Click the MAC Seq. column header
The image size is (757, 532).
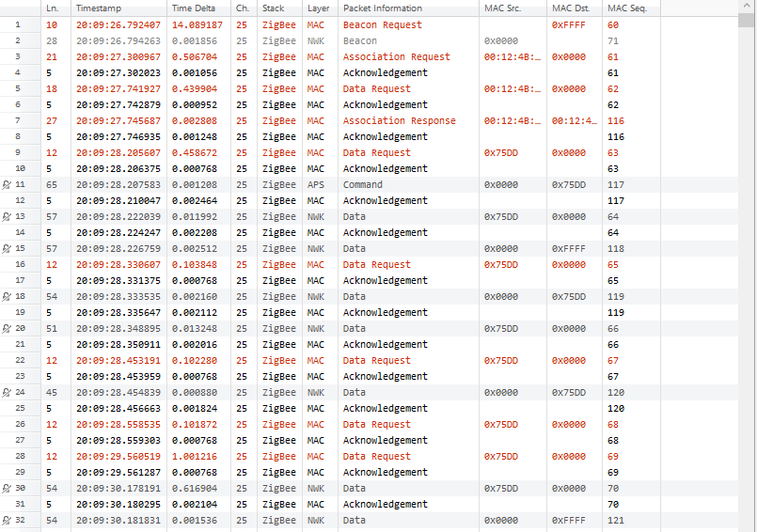click(x=631, y=8)
